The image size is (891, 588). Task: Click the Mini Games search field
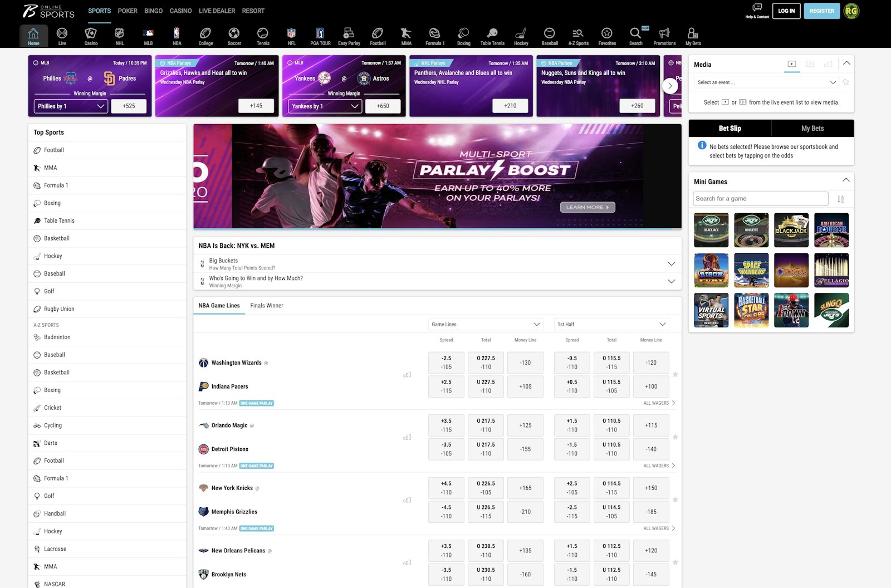click(760, 198)
